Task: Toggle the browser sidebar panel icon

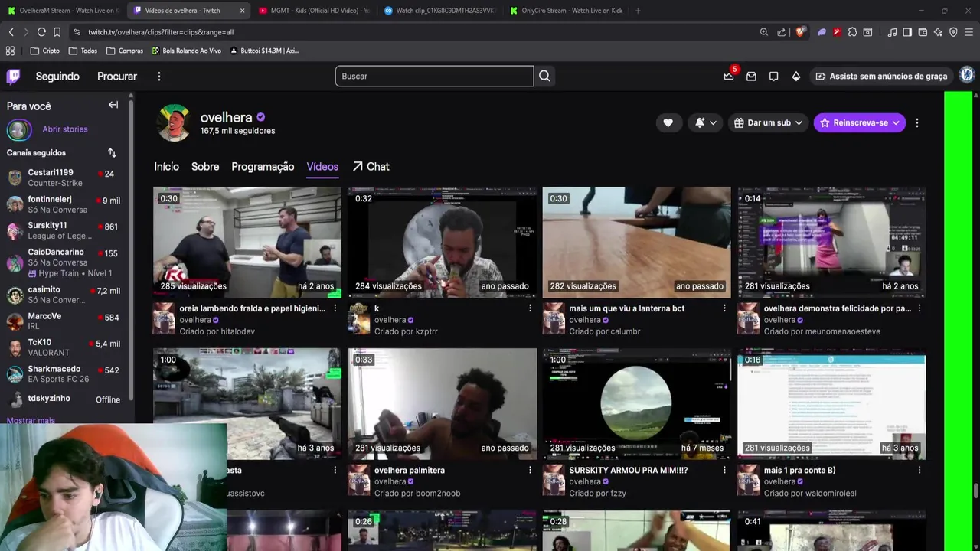Action: pyautogui.click(x=907, y=32)
